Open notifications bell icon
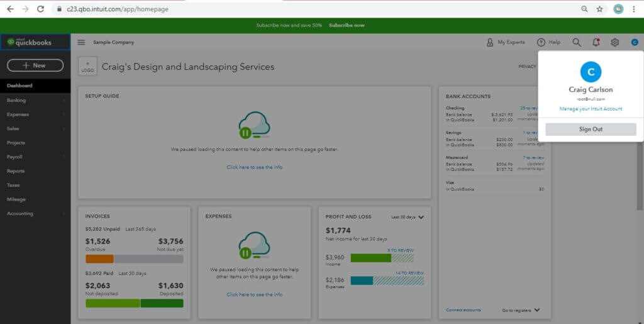Screen dimensions: 644x324 (x=596, y=42)
